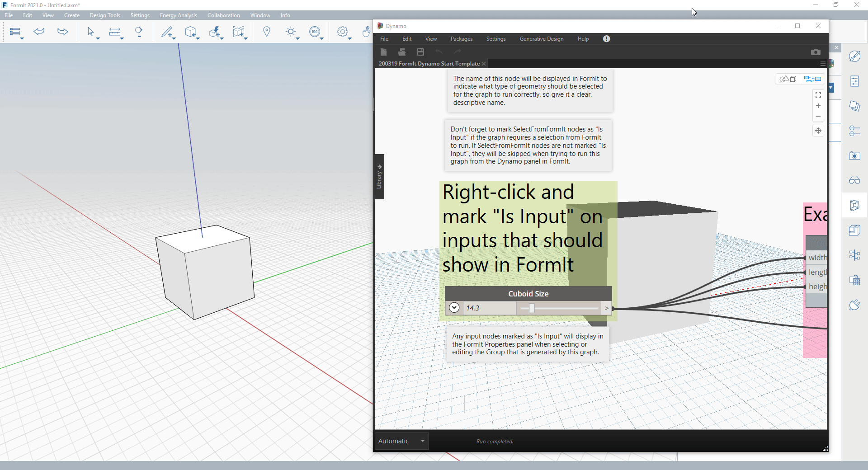Expand the Cuboid Size slider settings chevron
Viewport: 868px width, 470px height.
pos(454,308)
